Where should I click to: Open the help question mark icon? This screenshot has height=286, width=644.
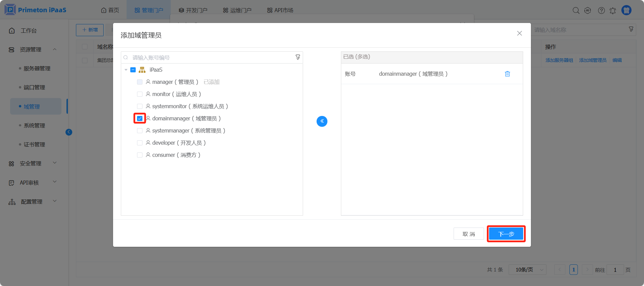[601, 10]
